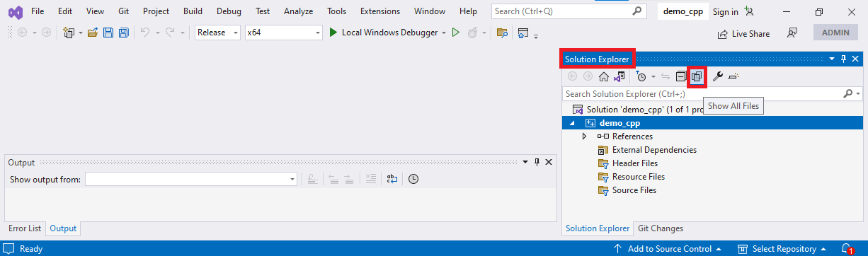Click the account person icon beside Sign in

[x=749, y=11]
